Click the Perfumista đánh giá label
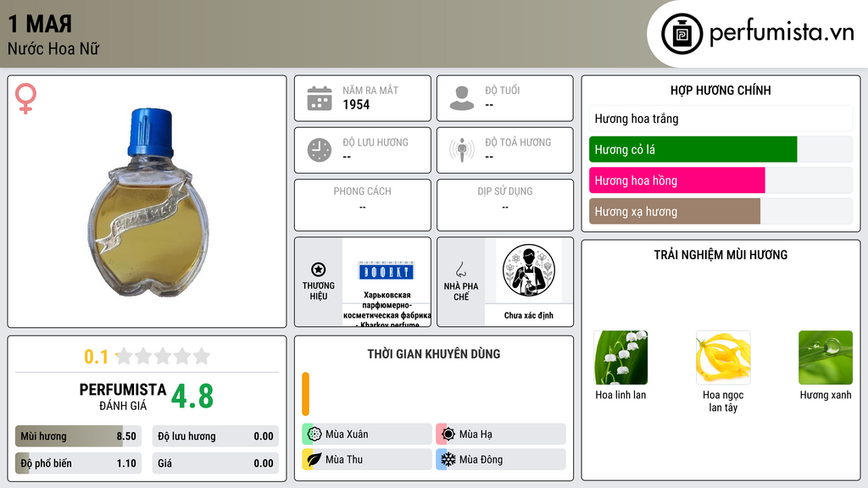The width and height of the screenshot is (868, 488). (x=122, y=396)
